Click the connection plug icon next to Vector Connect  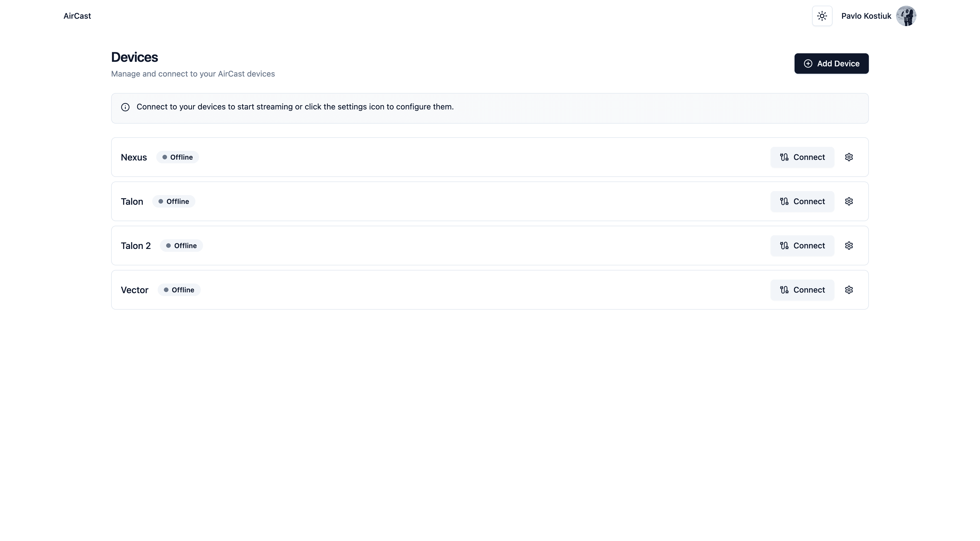point(784,289)
